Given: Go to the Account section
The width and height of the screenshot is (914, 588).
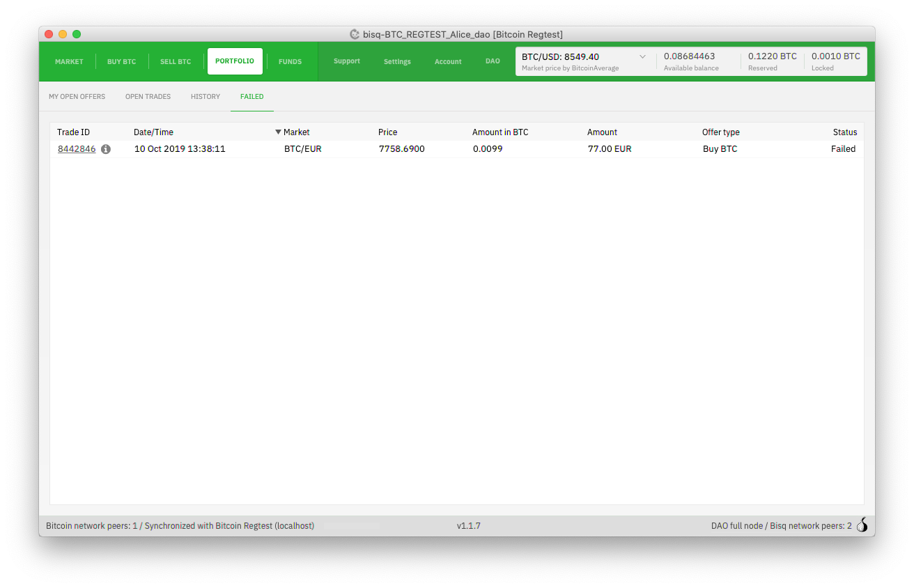Looking at the screenshot, I should [448, 62].
